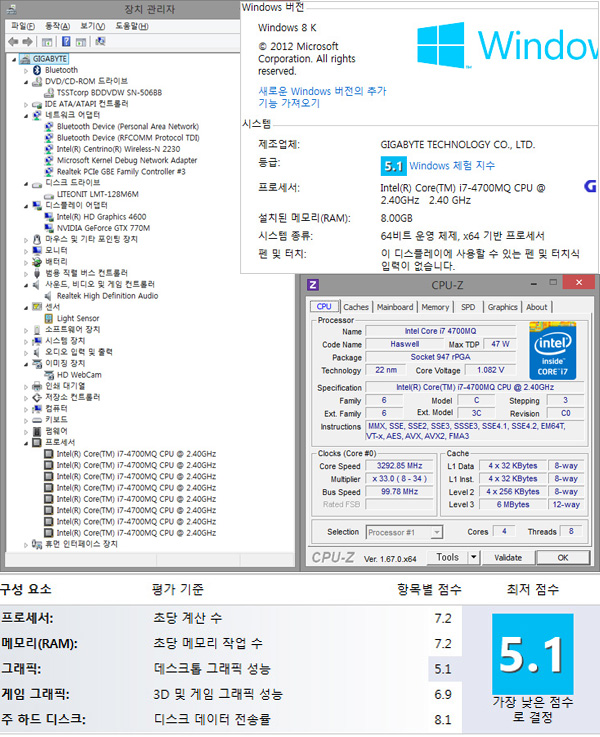Screen dimensions: 600x737
Task: Collapse the DVD/CD-ROM drives category
Action: point(26,82)
